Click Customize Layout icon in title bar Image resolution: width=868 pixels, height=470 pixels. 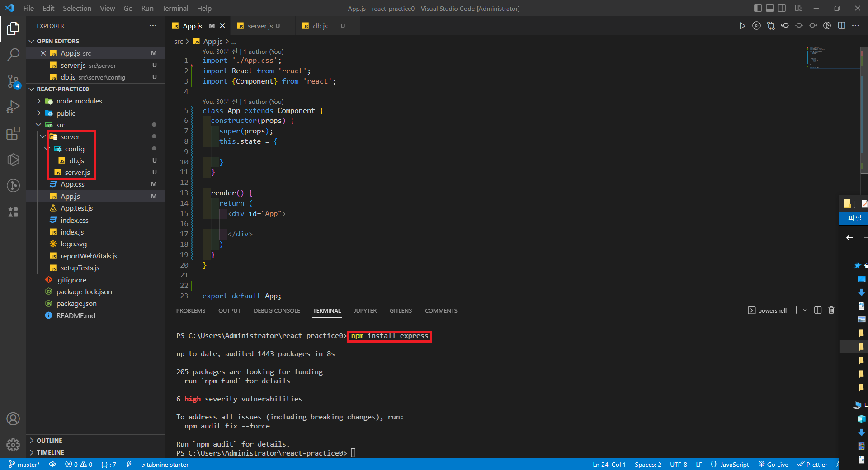tap(799, 8)
